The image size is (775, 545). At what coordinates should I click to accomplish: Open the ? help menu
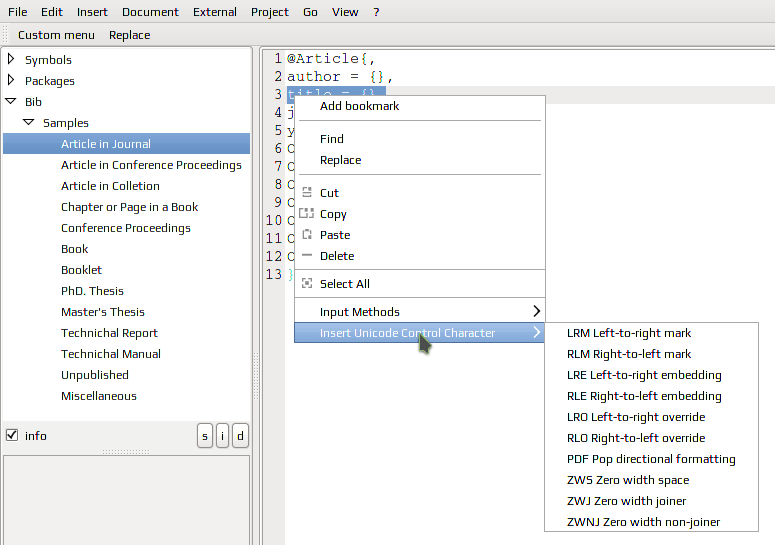tap(376, 12)
